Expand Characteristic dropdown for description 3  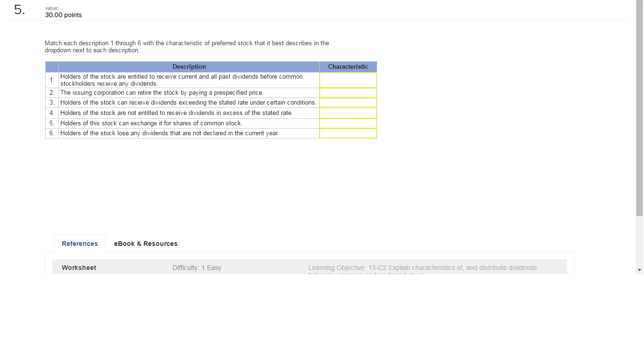348,103
